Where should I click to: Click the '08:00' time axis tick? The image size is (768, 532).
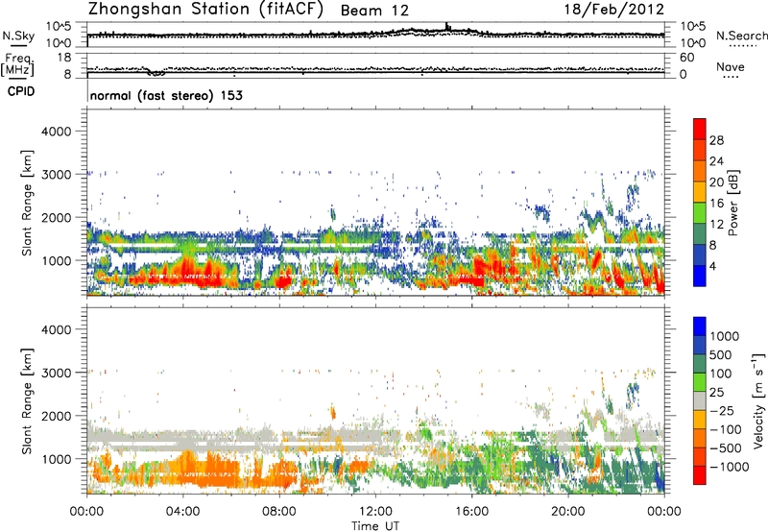278,512
